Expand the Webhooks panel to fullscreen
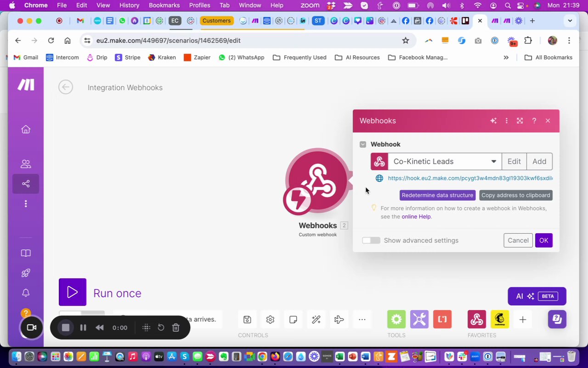This screenshot has height=368, width=588. [520, 121]
